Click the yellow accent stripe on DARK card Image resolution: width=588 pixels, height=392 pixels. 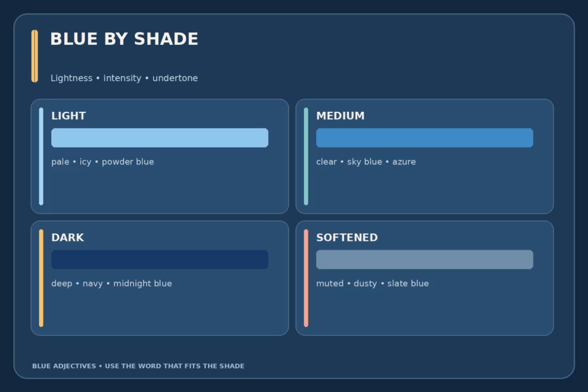(x=41, y=278)
